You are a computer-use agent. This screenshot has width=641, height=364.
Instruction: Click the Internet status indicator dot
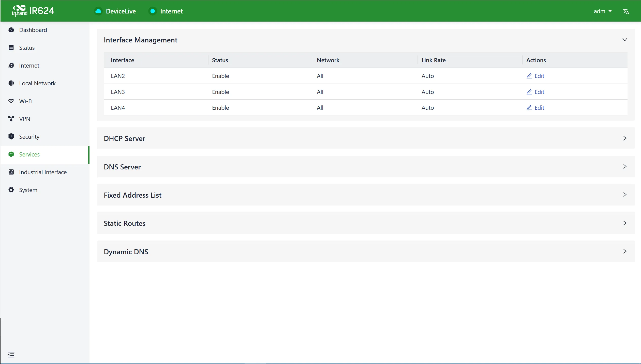[153, 11]
